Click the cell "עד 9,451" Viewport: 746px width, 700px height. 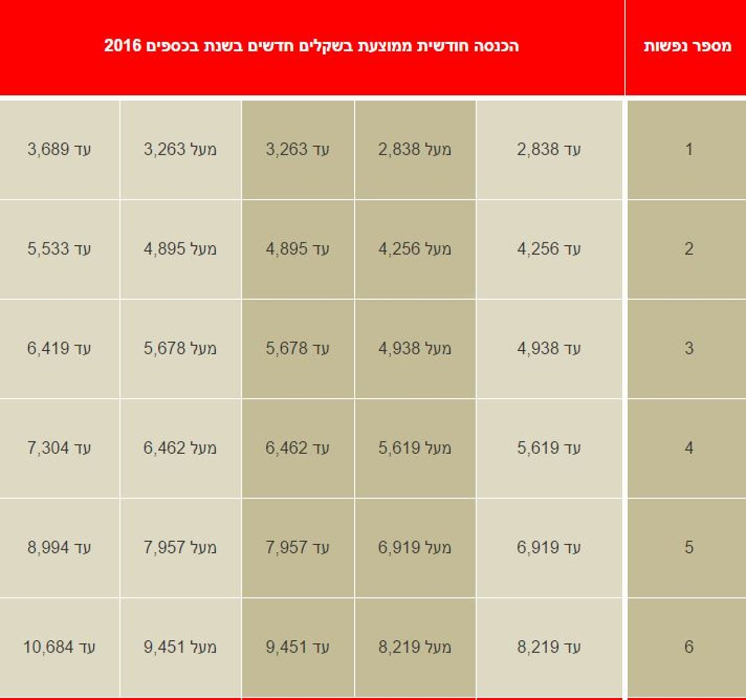[298, 648]
